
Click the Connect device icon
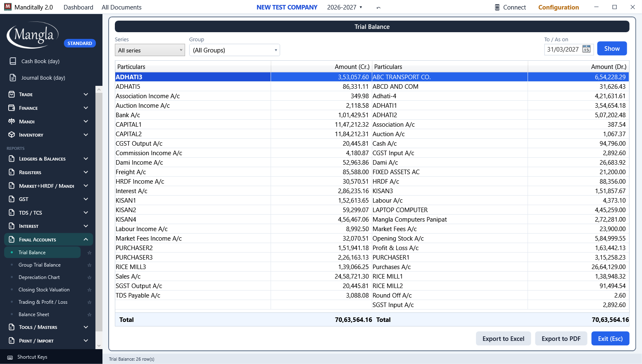click(497, 7)
